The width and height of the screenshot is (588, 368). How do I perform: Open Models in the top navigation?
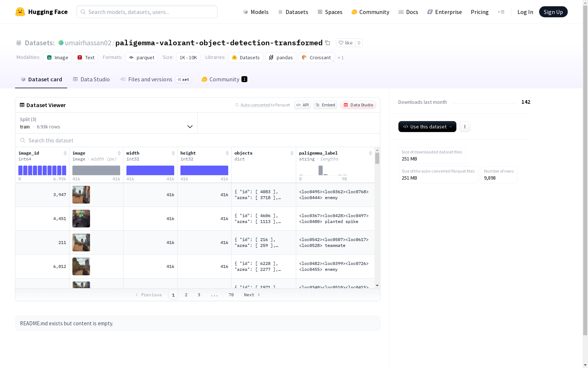pos(256,12)
